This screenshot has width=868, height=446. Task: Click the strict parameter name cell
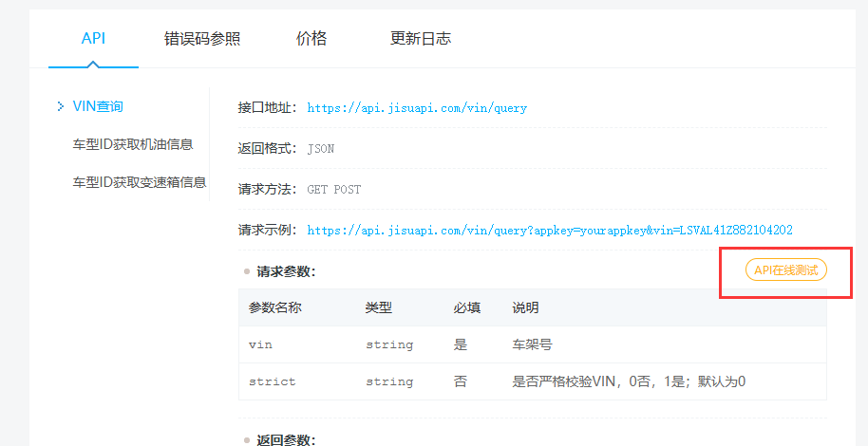point(273,381)
